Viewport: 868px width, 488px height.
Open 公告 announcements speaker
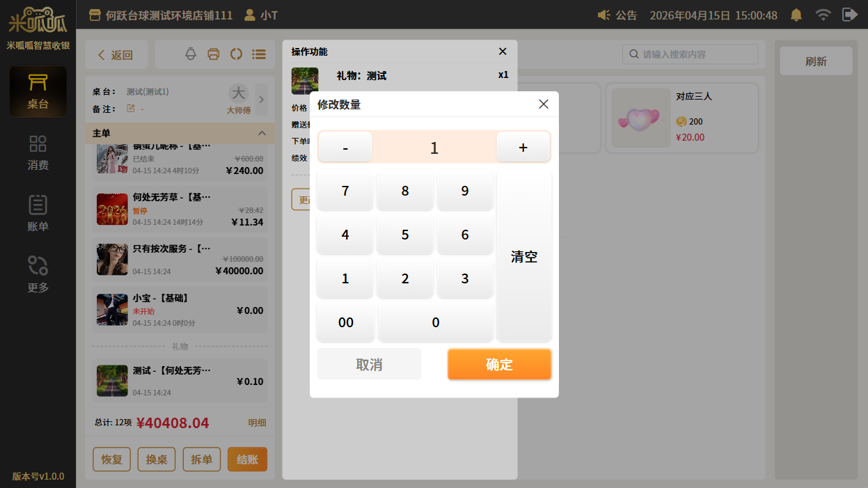617,15
